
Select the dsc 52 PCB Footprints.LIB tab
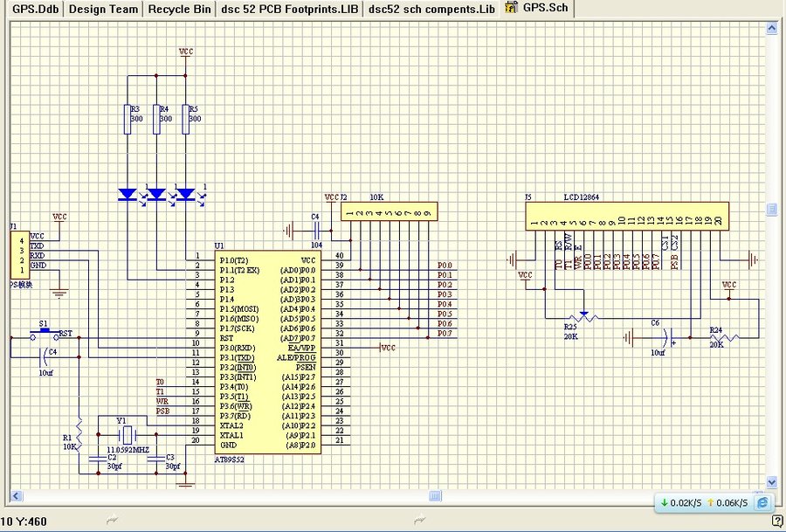point(289,9)
